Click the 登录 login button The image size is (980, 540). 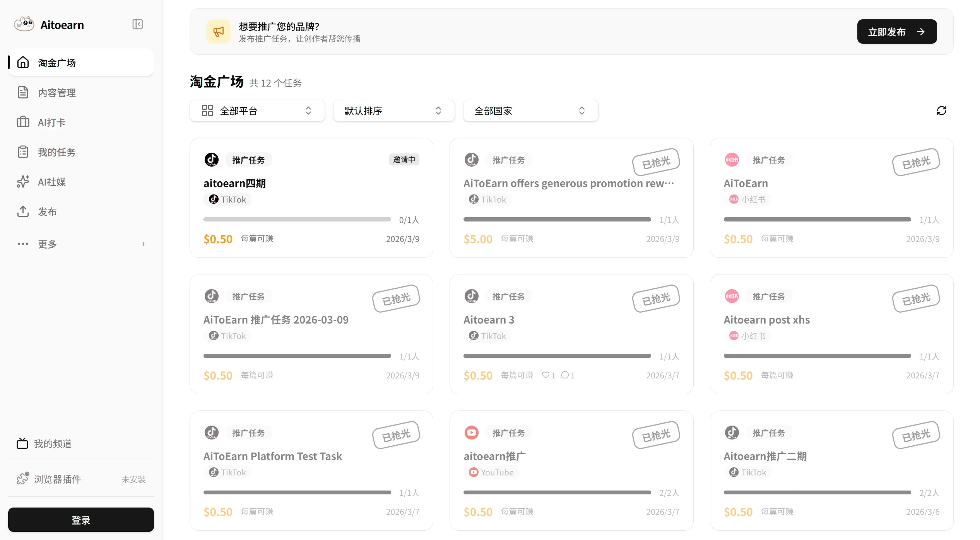pyautogui.click(x=81, y=520)
